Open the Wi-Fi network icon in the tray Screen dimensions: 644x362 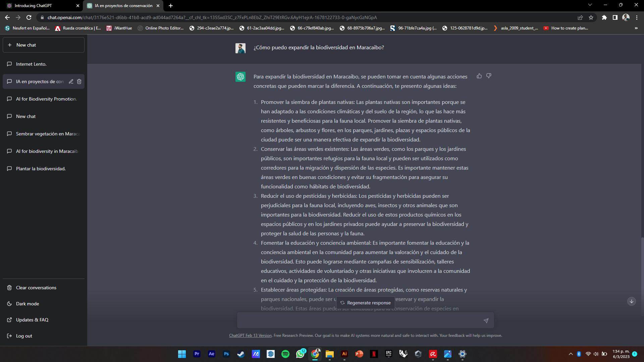588,354
